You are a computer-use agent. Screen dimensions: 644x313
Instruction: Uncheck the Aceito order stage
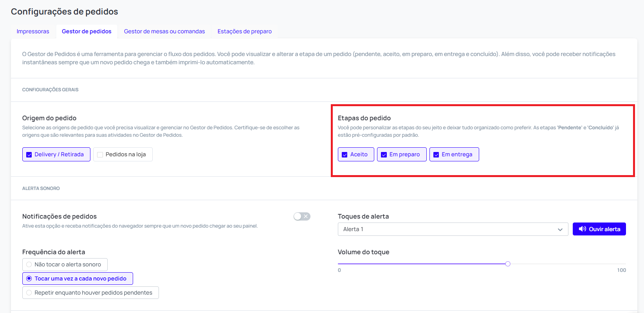pos(345,155)
